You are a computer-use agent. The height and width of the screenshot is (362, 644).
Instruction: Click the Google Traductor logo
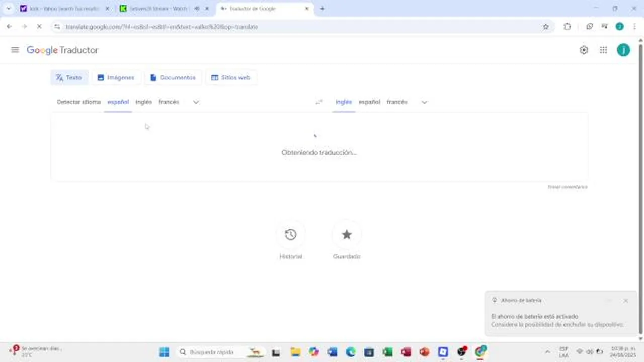[62, 50]
